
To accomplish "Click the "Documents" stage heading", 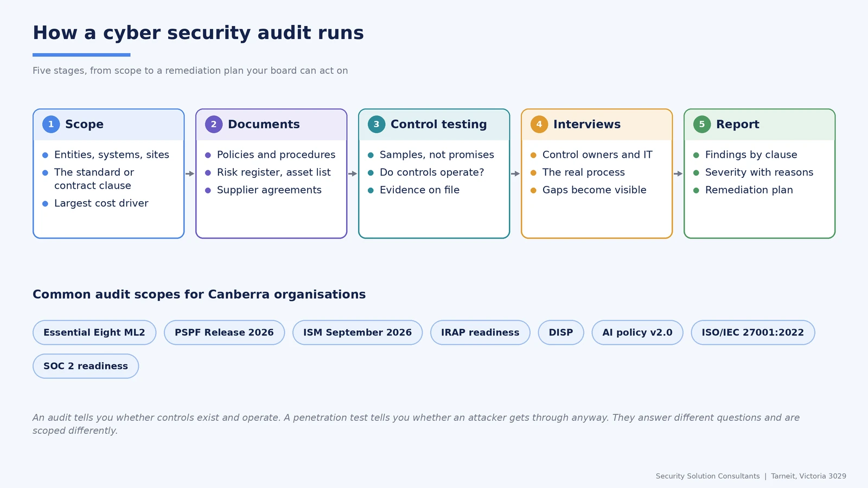I will [264, 124].
